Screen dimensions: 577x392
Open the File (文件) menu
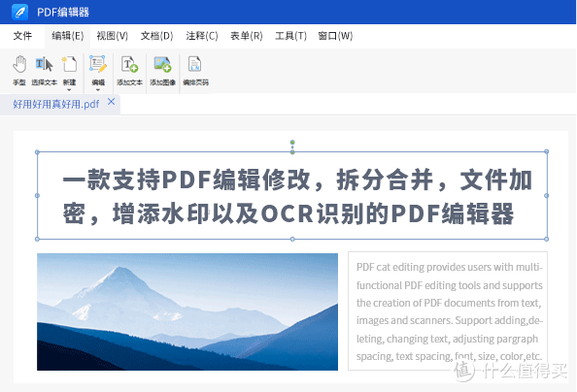coord(22,36)
